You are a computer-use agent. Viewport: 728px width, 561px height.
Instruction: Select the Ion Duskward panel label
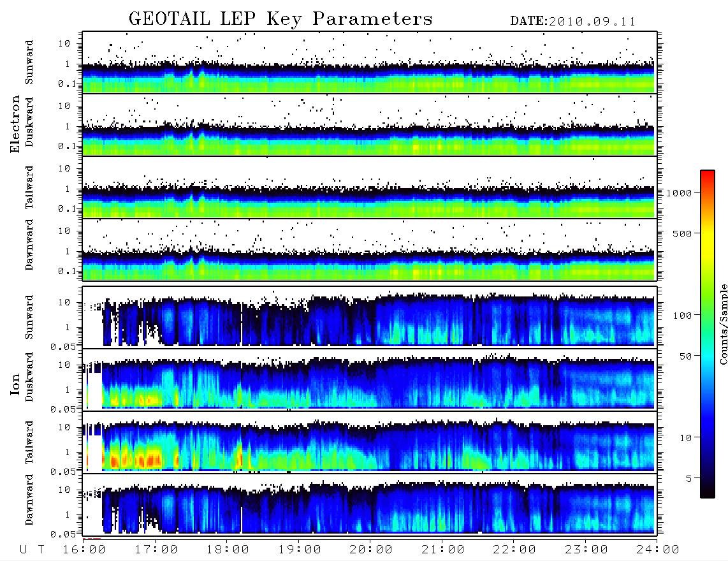(29, 377)
